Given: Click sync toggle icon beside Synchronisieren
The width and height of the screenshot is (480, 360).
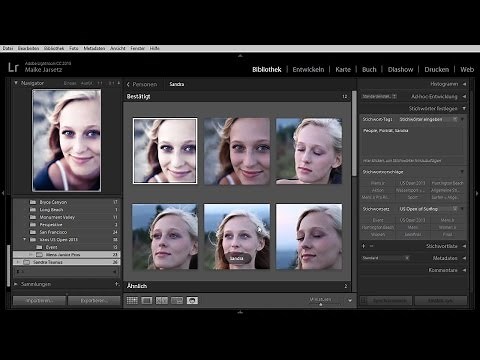Looking at the screenshot, I should pos(364,301).
